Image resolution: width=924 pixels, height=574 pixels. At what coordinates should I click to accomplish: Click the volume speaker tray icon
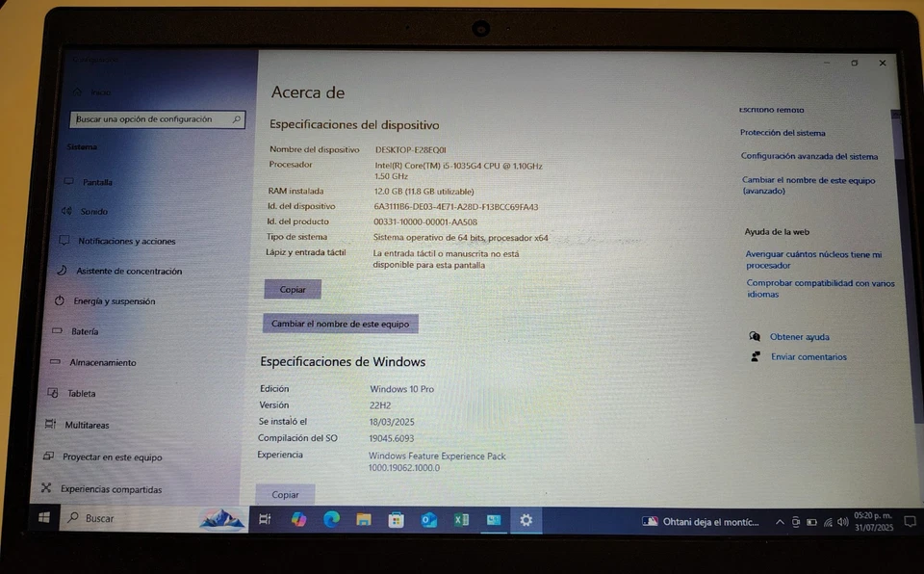pyautogui.click(x=843, y=522)
